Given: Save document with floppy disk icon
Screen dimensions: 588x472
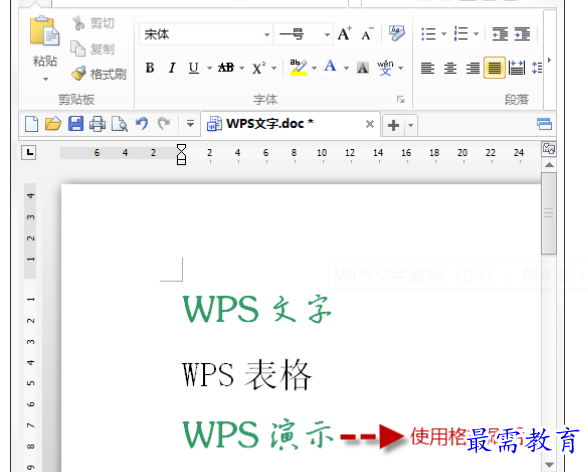Looking at the screenshot, I should pos(75,124).
